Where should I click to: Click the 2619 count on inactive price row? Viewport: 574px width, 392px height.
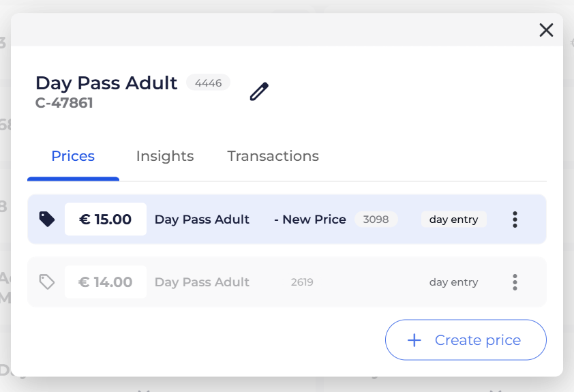click(x=302, y=282)
